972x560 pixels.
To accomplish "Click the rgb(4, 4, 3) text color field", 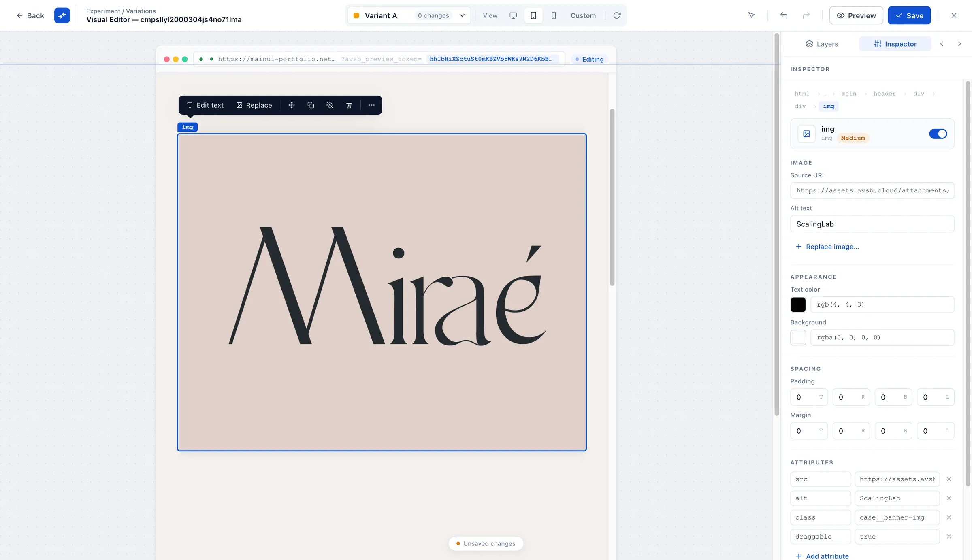I will coord(882,304).
